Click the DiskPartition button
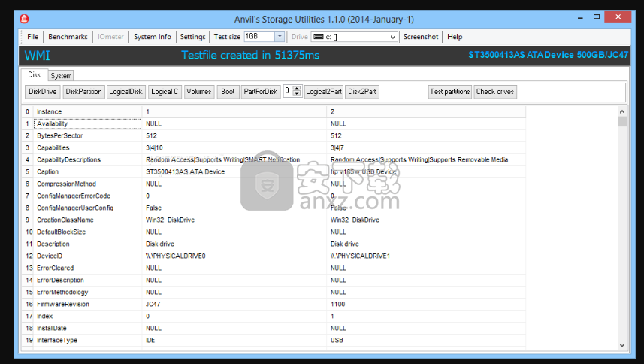 (x=83, y=92)
